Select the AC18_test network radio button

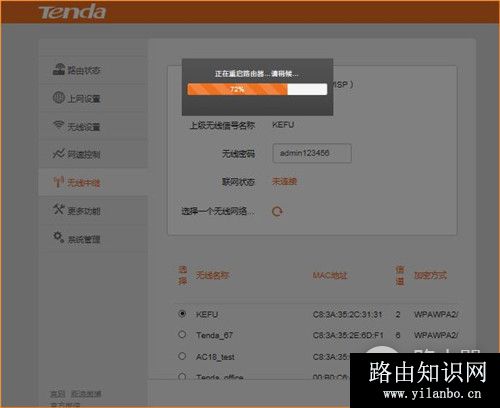click(182, 356)
